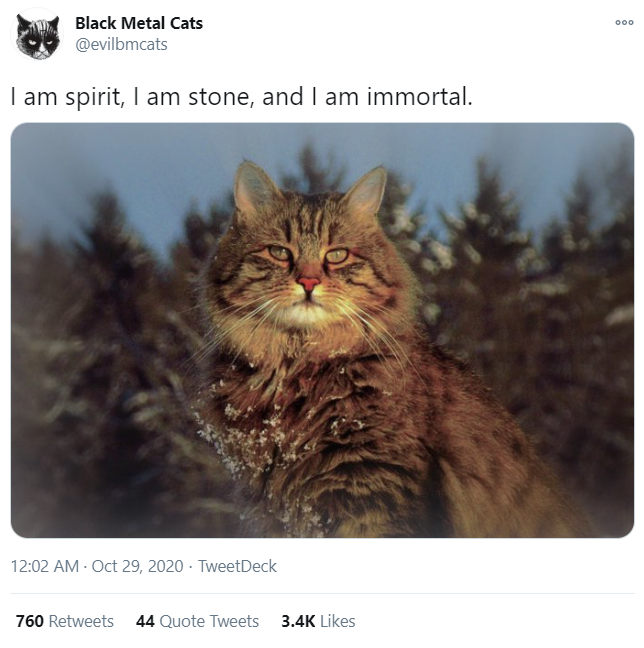This screenshot has height=648, width=644.
Task: Click the Oct 29, 2020 date
Action: (137, 566)
